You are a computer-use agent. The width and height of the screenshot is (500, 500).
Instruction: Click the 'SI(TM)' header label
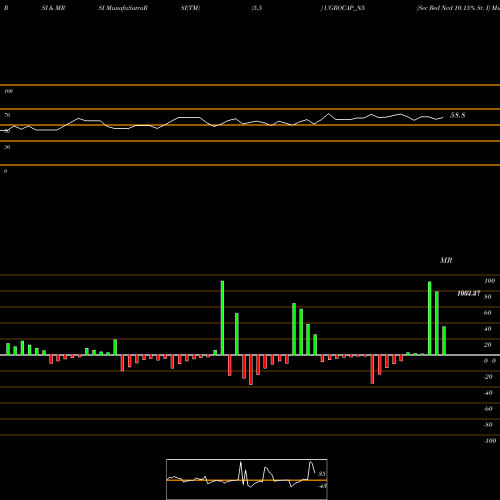(x=190, y=8)
